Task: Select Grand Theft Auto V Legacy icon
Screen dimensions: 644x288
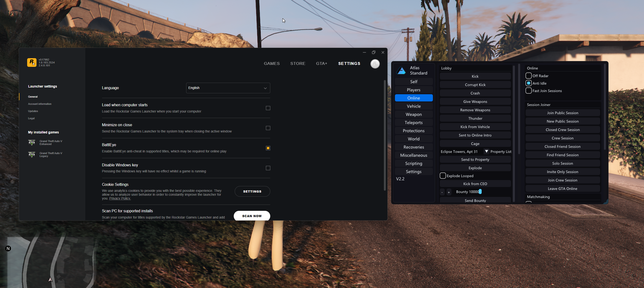Action: [32, 154]
